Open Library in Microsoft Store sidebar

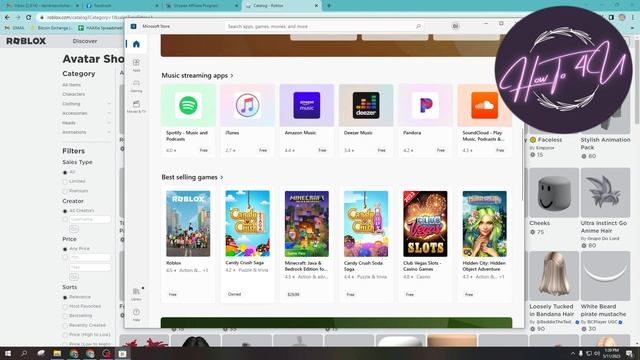point(136,294)
